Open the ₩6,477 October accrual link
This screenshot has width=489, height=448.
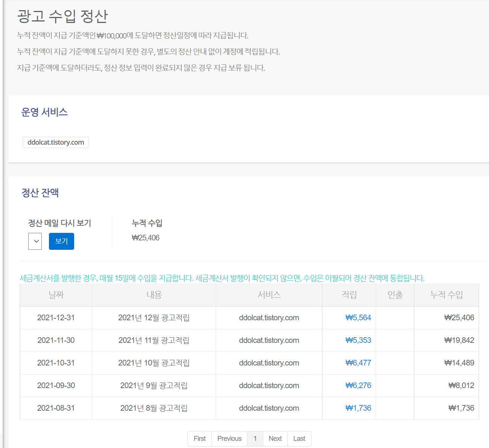(x=358, y=363)
